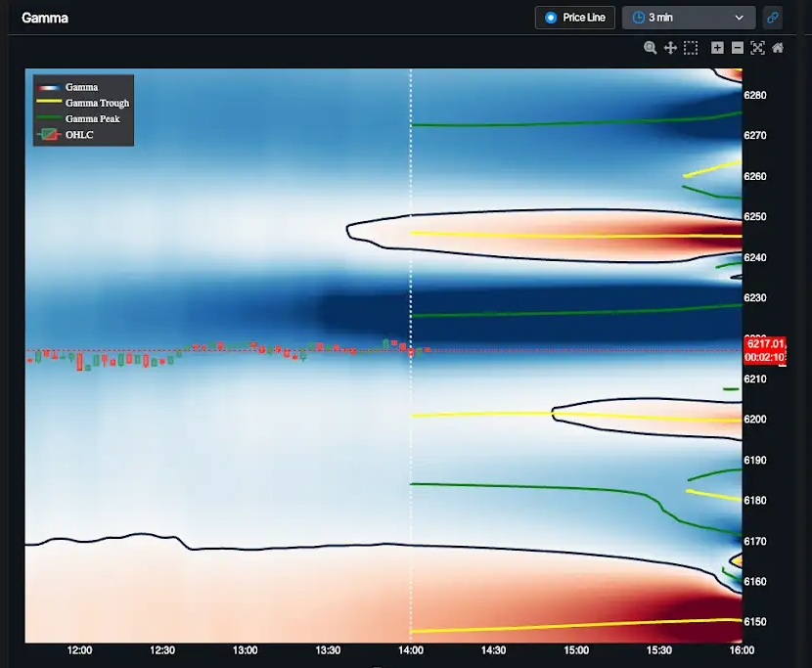Copy chart link via chain icon
The image size is (812, 668).
(x=772, y=18)
